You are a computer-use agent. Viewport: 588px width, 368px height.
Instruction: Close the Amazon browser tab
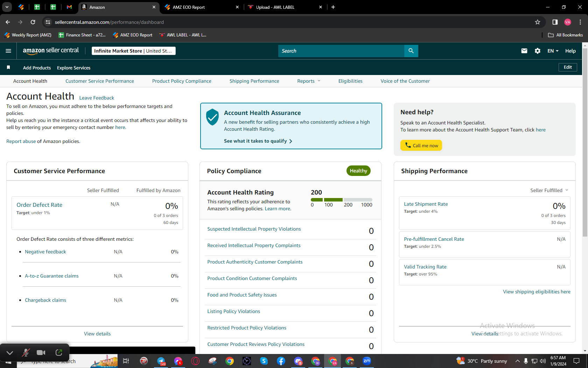154,7
